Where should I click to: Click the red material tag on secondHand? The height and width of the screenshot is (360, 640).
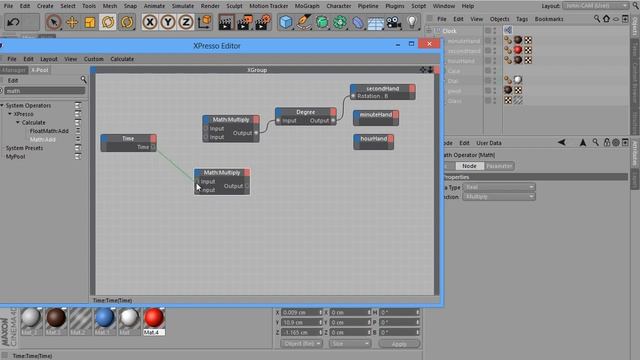click(x=518, y=49)
